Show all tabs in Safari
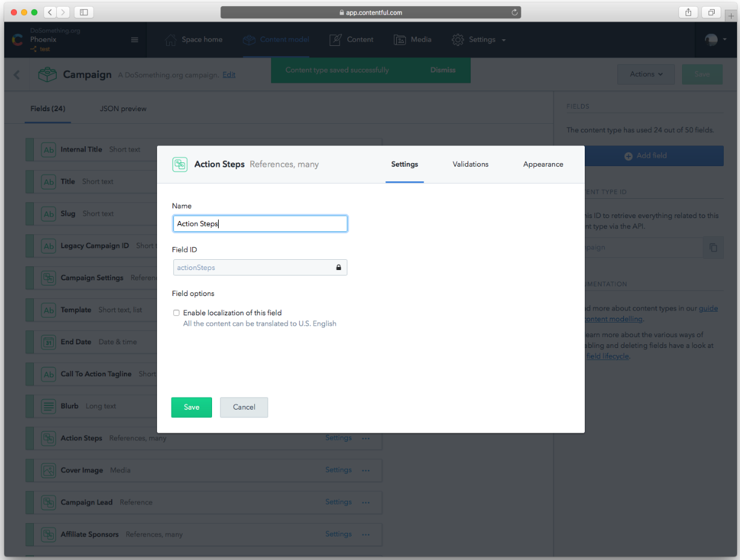Screen dimensions: 740x560 pos(712,12)
